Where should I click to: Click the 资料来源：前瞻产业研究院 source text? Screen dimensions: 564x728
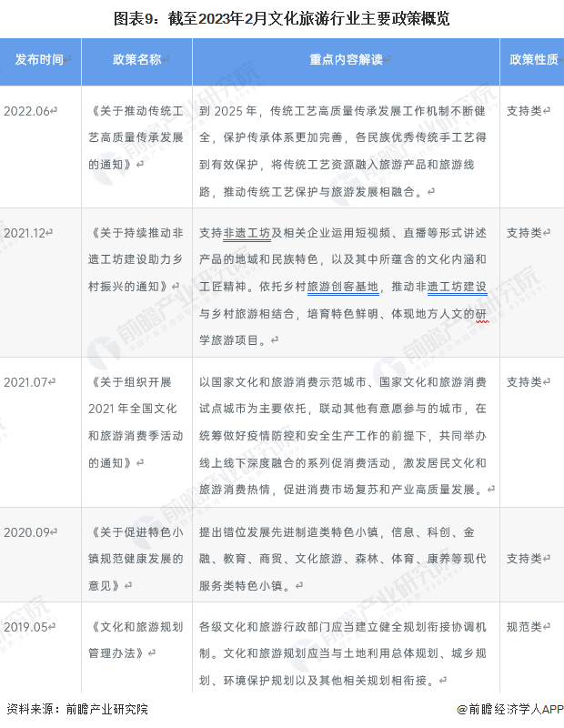coord(77,709)
